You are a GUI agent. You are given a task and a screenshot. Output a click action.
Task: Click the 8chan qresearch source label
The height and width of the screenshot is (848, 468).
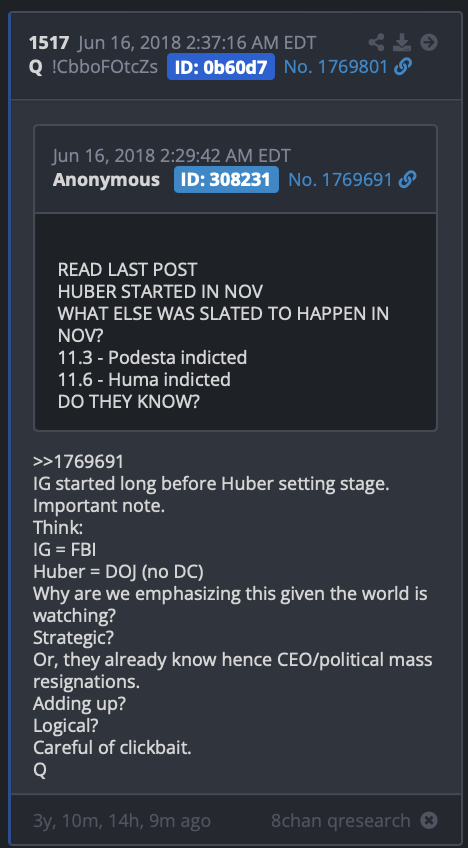click(341, 820)
